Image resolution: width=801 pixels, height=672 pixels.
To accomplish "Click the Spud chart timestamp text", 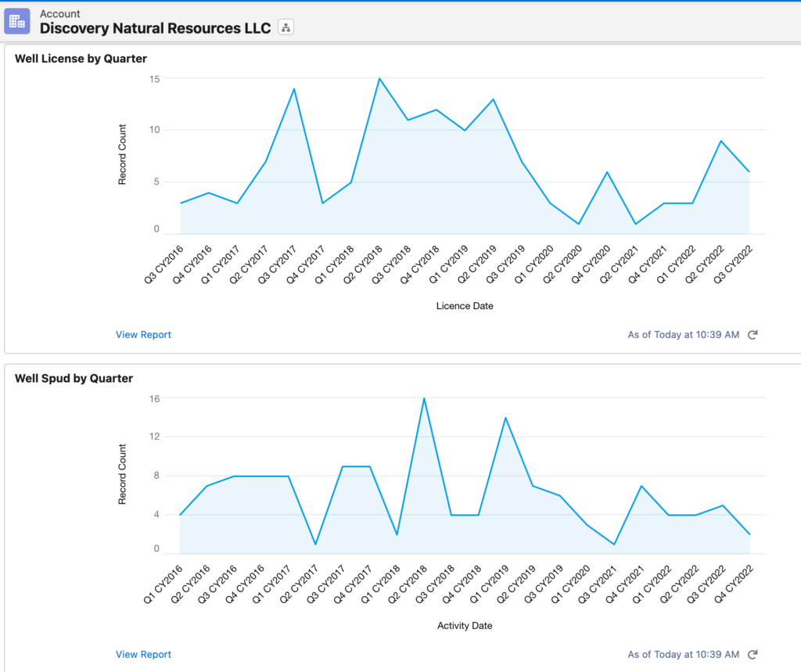I will [x=684, y=655].
